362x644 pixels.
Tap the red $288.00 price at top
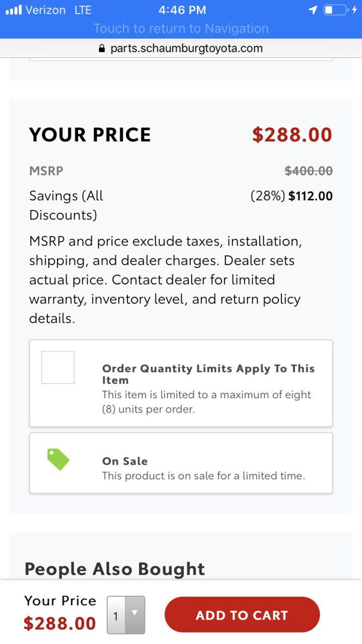292,134
